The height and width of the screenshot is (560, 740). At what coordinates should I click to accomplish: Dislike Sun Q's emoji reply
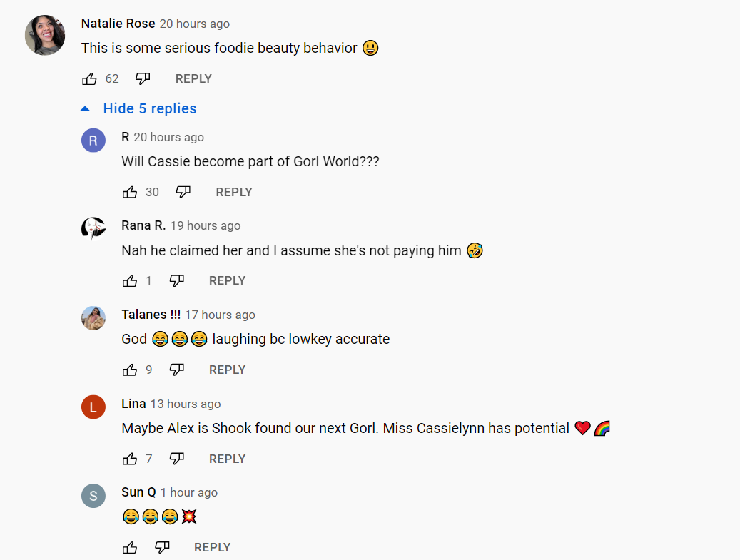(x=162, y=547)
